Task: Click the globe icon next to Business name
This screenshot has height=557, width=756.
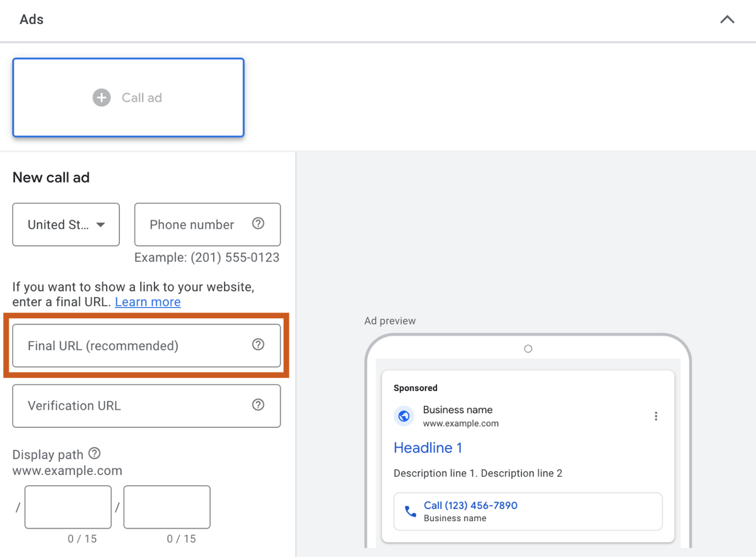Action: tap(404, 416)
